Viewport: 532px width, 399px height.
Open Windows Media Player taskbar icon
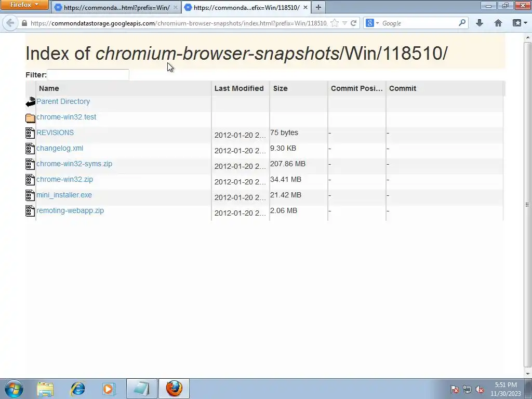pos(109,389)
